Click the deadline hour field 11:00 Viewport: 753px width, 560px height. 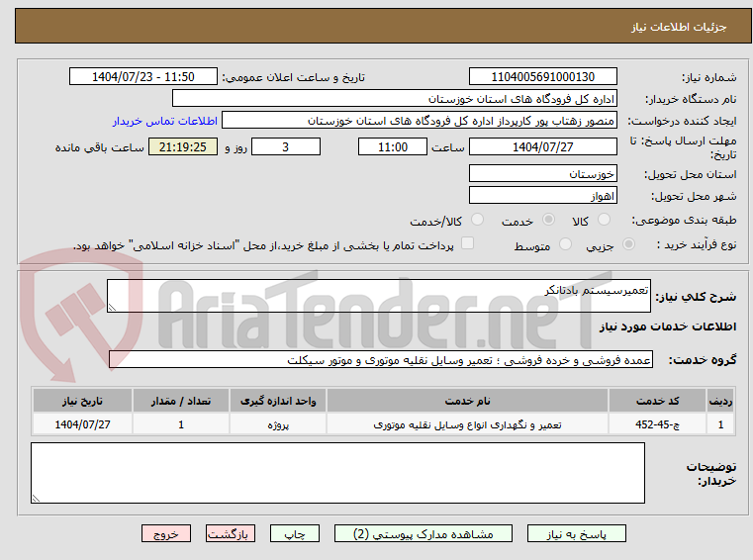pyautogui.click(x=393, y=147)
